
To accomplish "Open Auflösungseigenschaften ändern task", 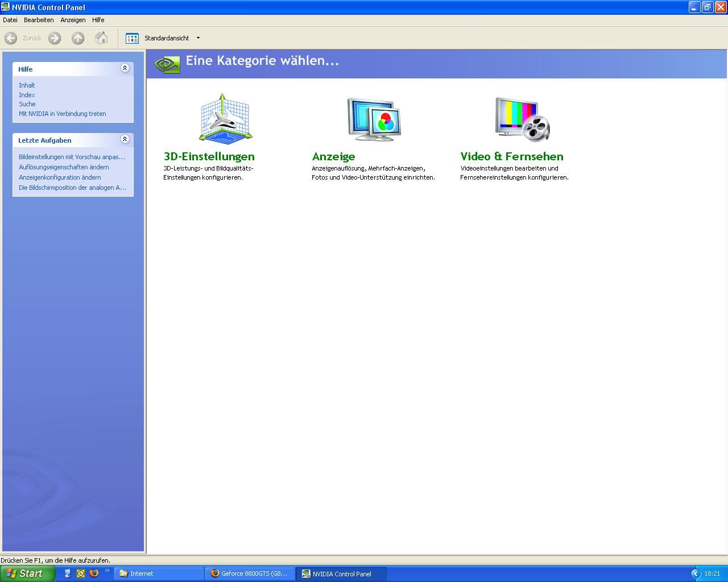I will (x=64, y=167).
